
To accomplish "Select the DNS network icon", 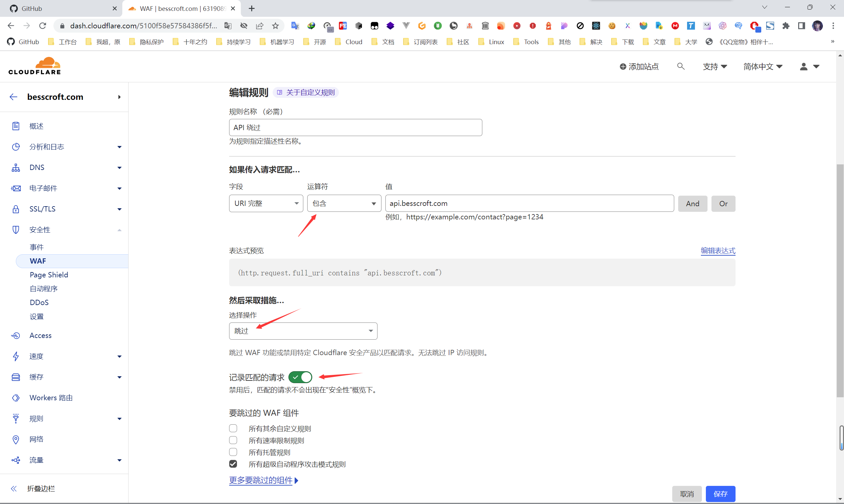I will 15,167.
